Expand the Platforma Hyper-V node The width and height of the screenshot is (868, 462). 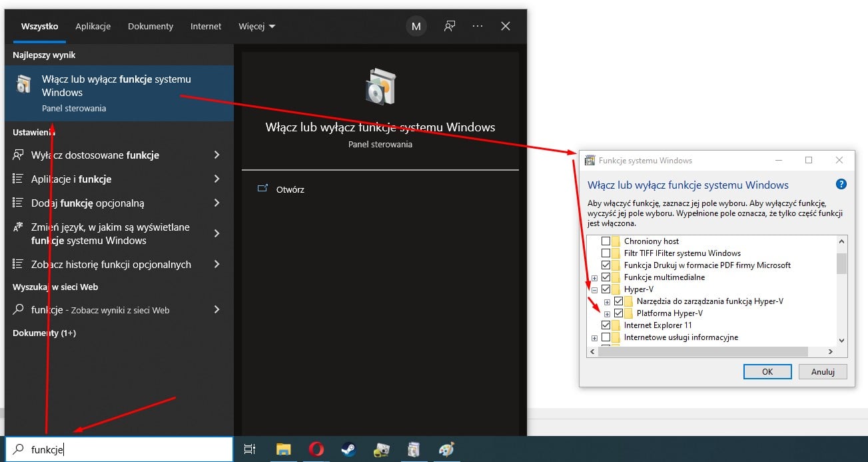pyautogui.click(x=607, y=314)
